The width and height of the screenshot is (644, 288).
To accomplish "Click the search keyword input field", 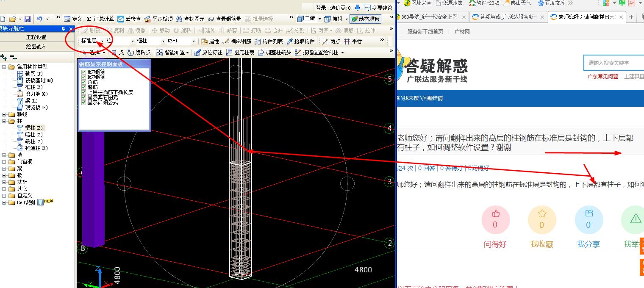I will (614, 63).
